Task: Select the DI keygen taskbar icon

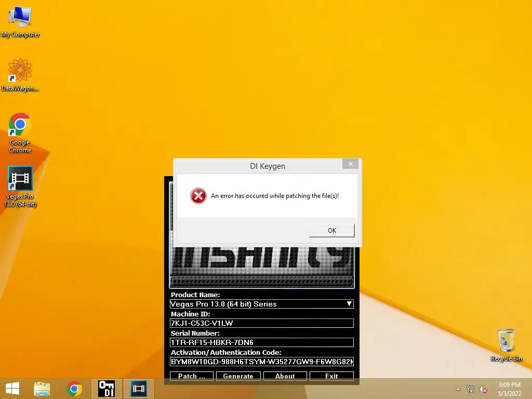Action: pyautogui.click(x=106, y=389)
